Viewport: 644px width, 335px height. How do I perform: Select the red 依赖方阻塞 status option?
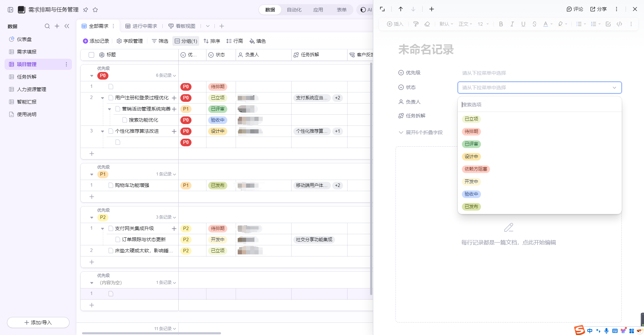click(475, 169)
